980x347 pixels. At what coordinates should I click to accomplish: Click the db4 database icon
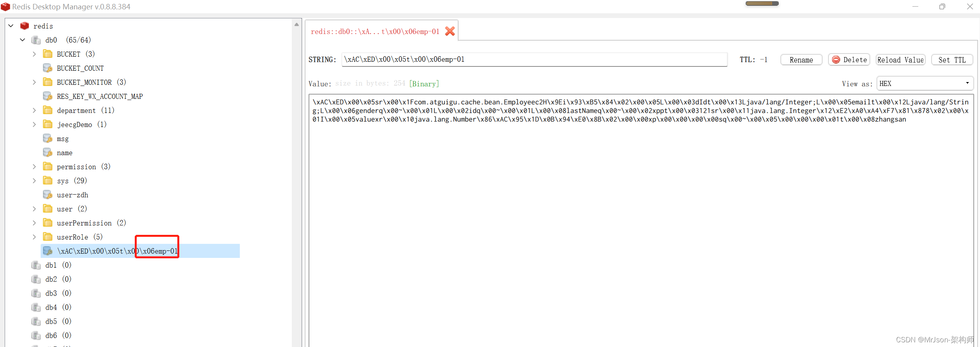point(36,307)
